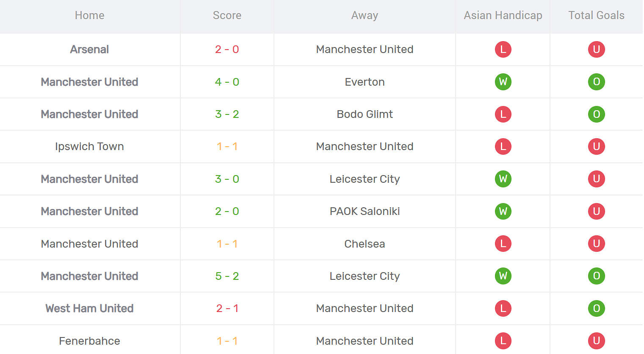The width and height of the screenshot is (644, 354).
Task: Open the Everton team link
Action: click(365, 82)
